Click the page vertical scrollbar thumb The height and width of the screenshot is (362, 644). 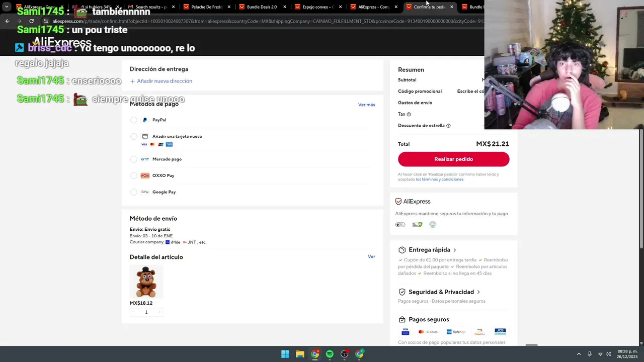coord(641,189)
